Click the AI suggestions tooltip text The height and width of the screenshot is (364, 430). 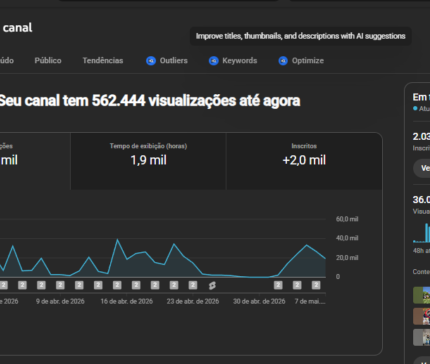pos(300,36)
